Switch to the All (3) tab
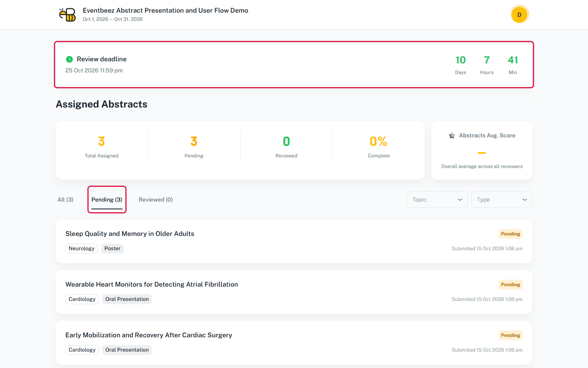The height and width of the screenshot is (368, 588). (x=65, y=200)
